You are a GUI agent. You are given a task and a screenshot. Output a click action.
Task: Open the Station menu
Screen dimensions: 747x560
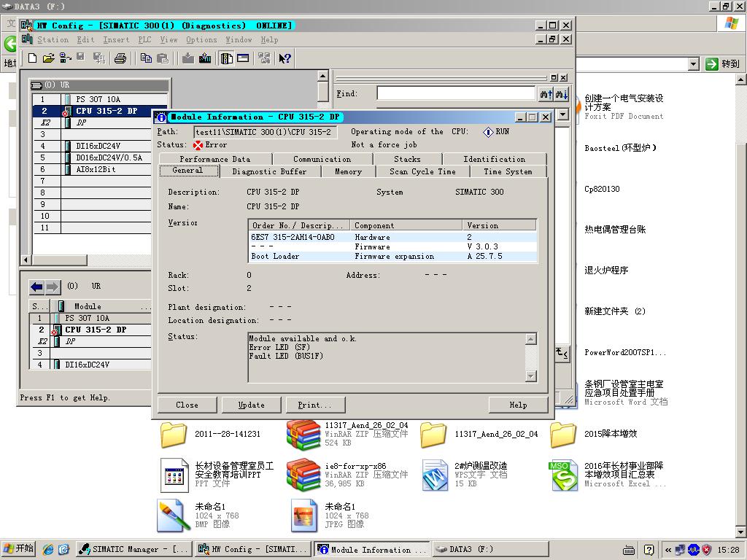53,40
